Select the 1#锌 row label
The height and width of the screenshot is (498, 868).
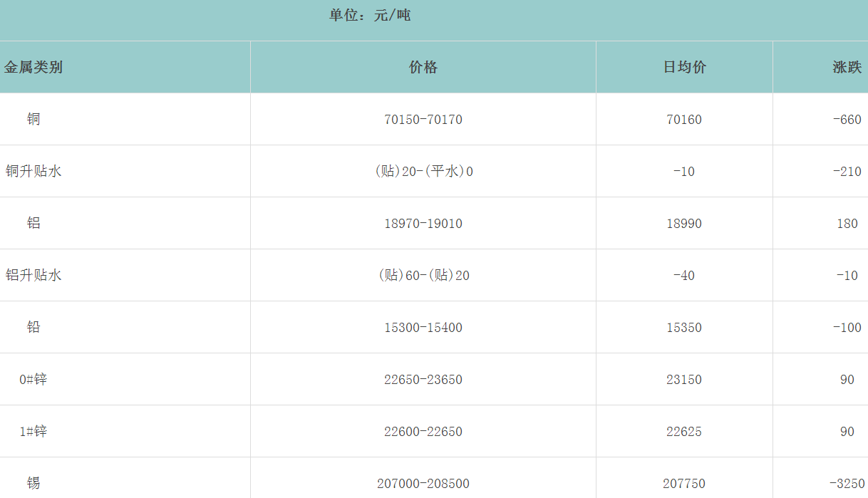coord(33,431)
